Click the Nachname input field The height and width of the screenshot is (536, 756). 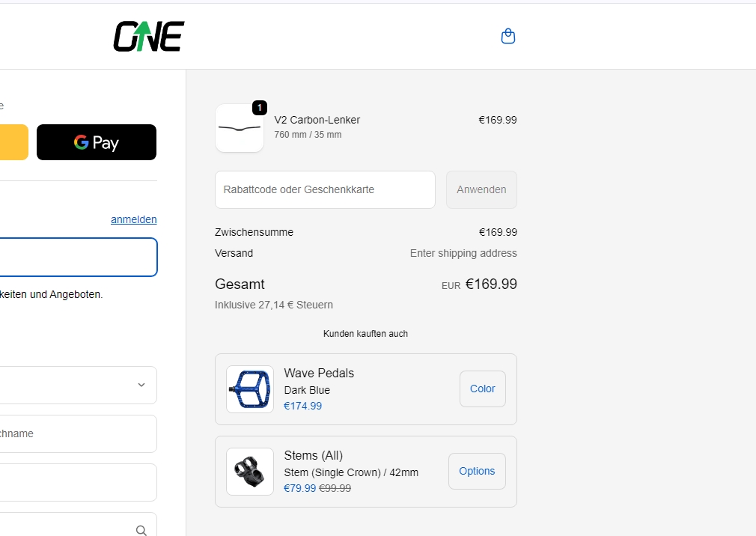[75, 433]
